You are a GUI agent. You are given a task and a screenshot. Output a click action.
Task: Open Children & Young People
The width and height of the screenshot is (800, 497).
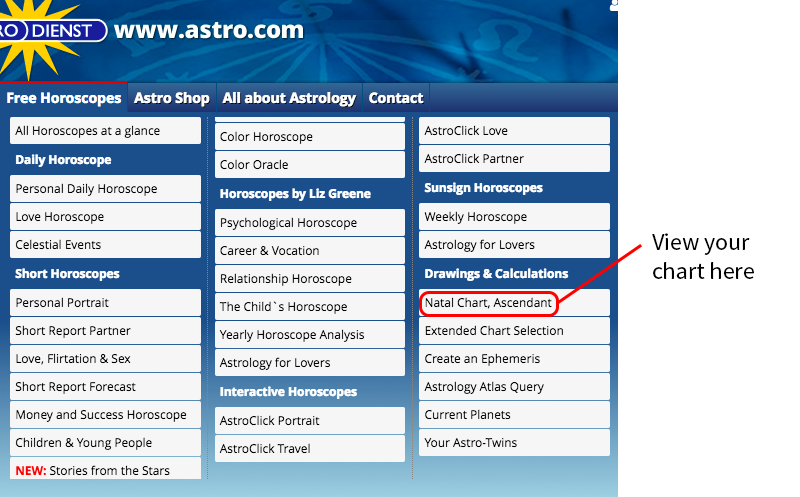(105, 442)
